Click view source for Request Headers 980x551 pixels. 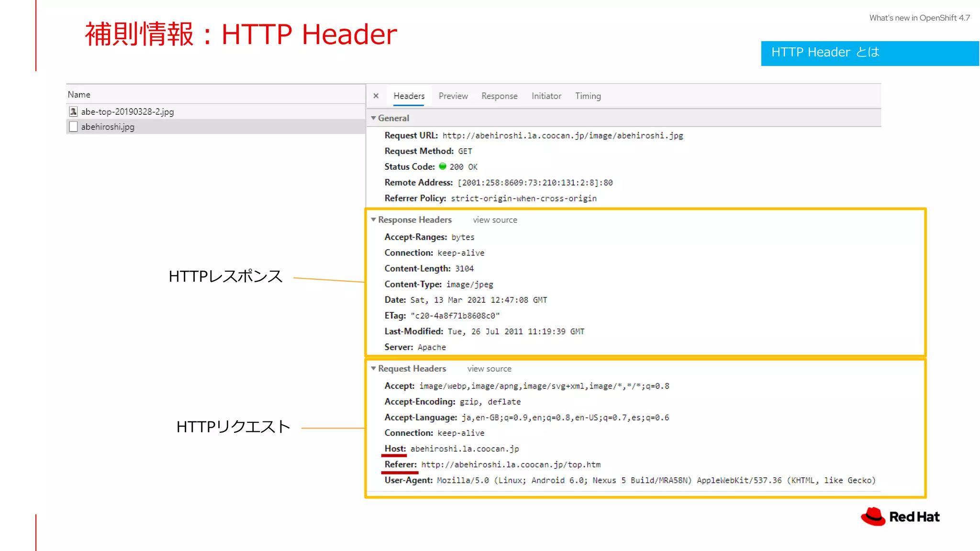point(489,369)
